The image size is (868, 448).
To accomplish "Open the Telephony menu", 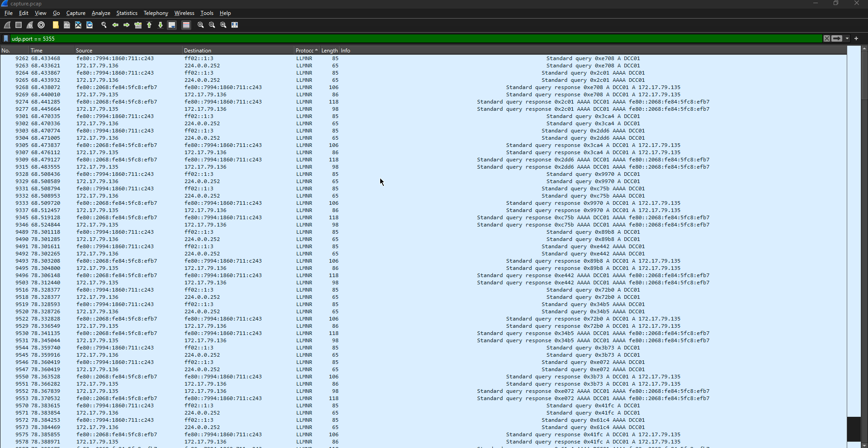I will (156, 13).
